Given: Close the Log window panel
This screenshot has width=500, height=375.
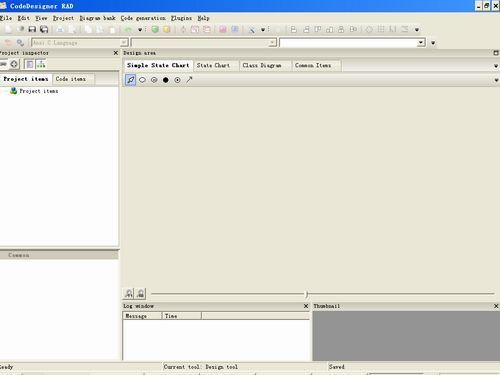Looking at the screenshot, I should coord(306,306).
